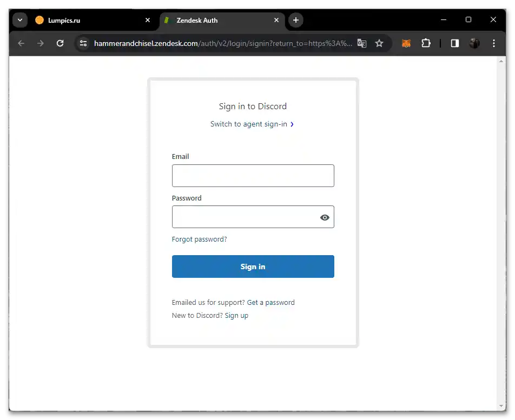Image resolution: width=515 pixels, height=420 pixels.
Task: Maximize the browser window
Action: click(468, 19)
